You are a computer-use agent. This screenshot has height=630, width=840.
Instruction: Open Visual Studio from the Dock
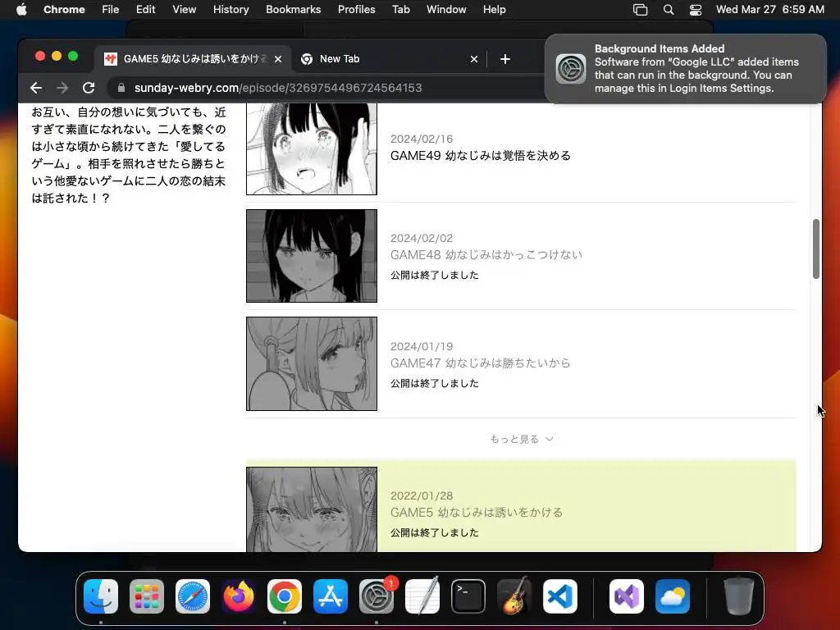[x=627, y=596]
